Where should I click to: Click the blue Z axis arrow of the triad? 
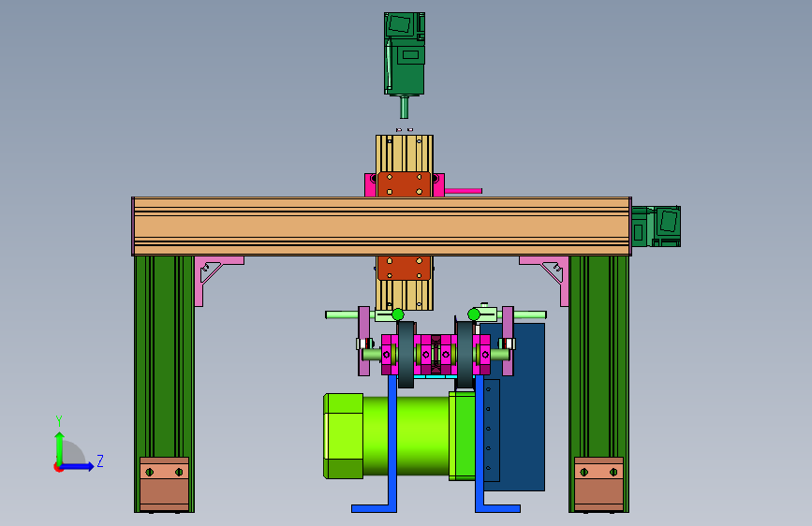[78, 466]
